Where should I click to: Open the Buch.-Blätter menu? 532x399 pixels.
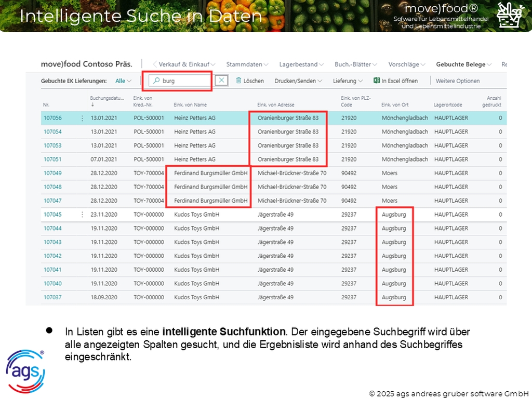pyautogui.click(x=355, y=64)
